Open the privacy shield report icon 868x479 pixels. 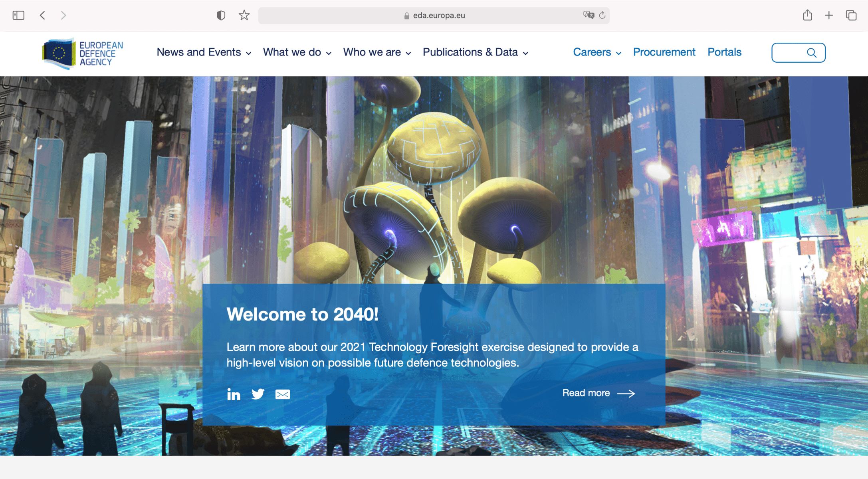coord(221,16)
